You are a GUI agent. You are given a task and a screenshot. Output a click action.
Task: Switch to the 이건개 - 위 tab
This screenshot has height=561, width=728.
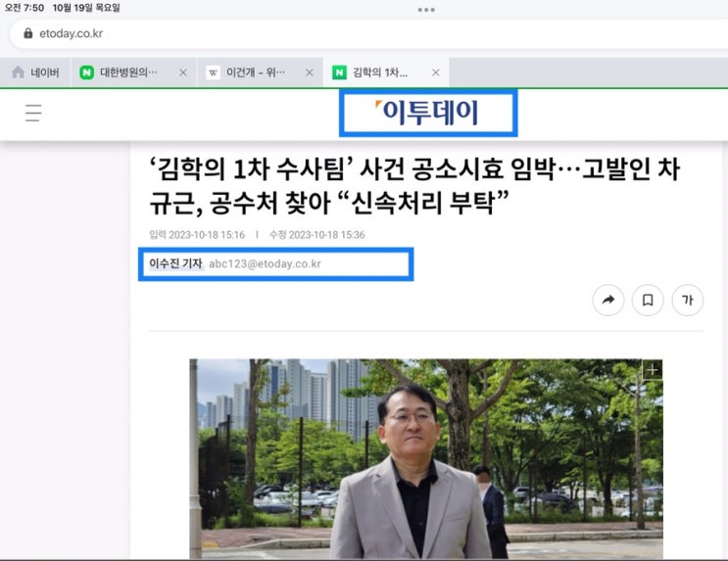click(261, 72)
